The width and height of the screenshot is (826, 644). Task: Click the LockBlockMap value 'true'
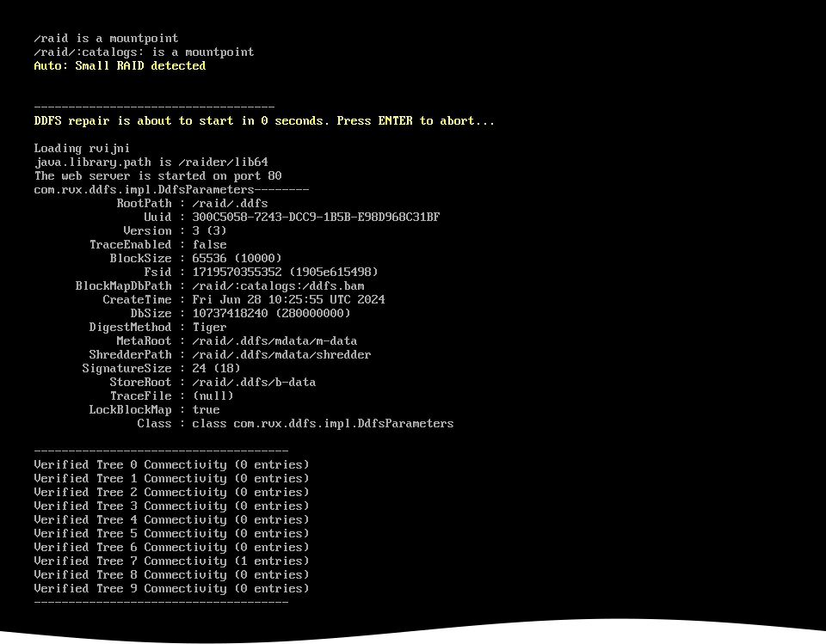click(x=206, y=409)
